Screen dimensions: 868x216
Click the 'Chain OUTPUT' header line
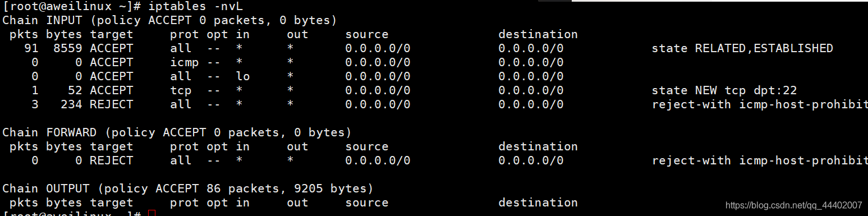click(187, 189)
